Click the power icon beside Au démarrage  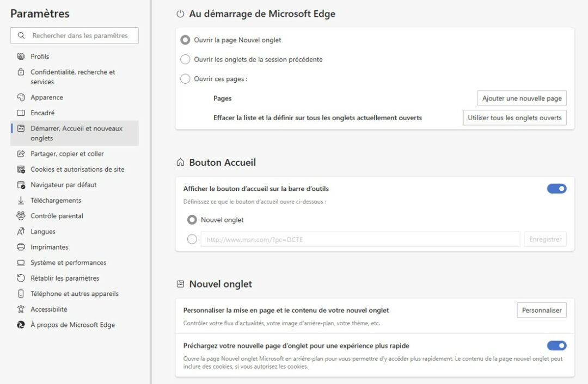click(180, 14)
